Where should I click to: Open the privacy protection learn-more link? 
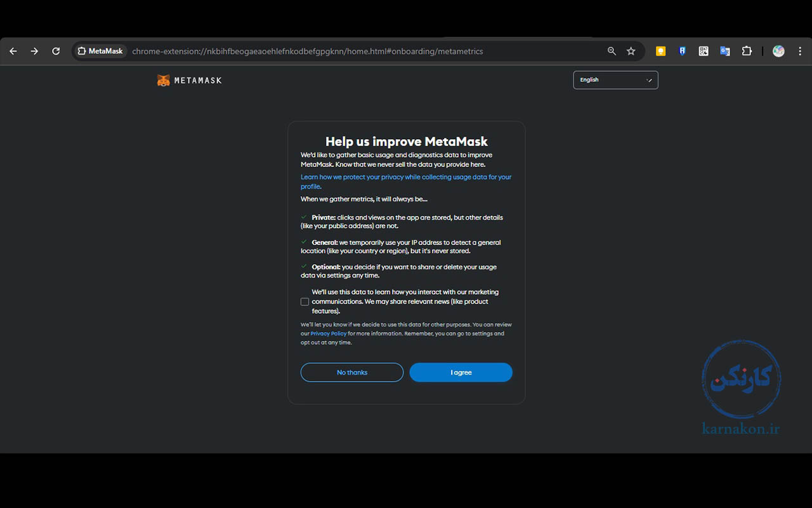click(x=406, y=182)
